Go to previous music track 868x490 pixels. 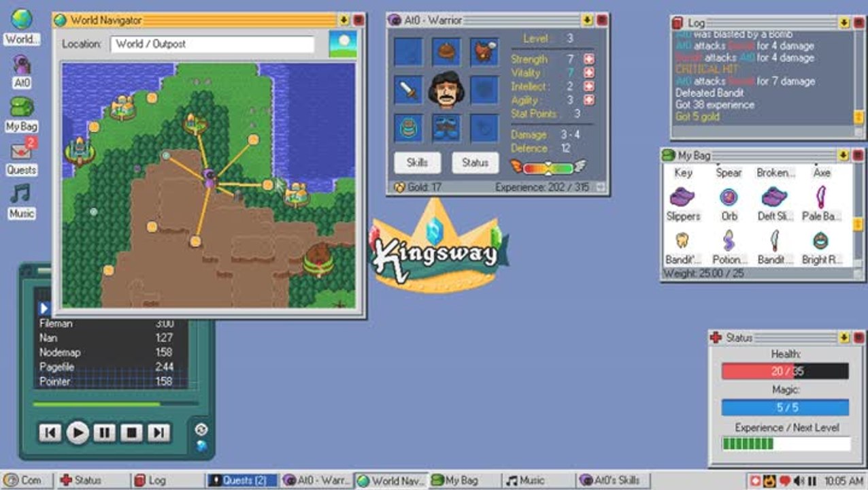(x=50, y=432)
